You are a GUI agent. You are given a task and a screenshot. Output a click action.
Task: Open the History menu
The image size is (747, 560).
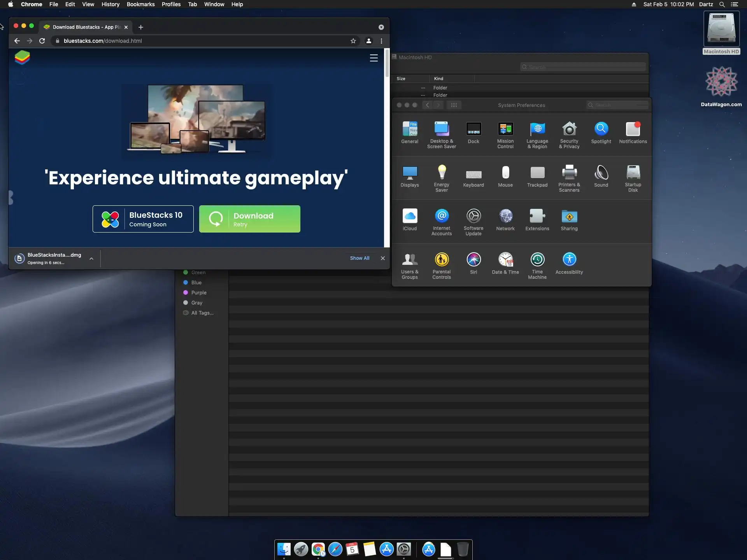click(x=110, y=4)
